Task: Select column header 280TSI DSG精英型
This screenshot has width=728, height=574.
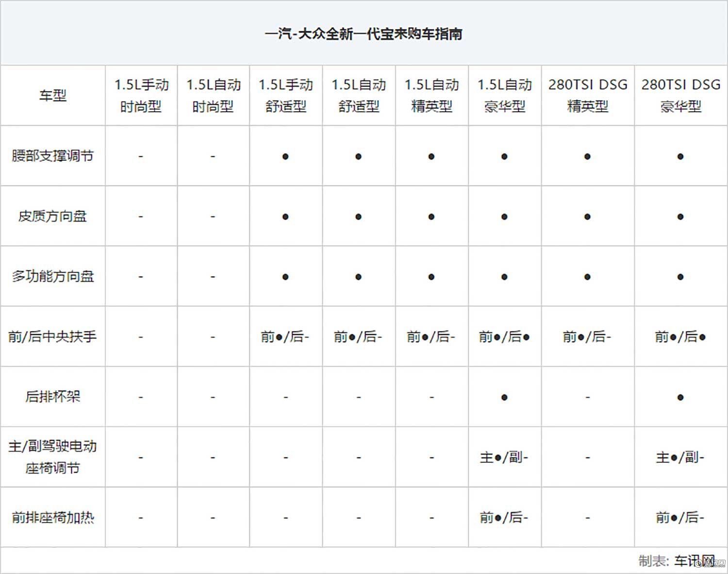Action: coord(588,95)
